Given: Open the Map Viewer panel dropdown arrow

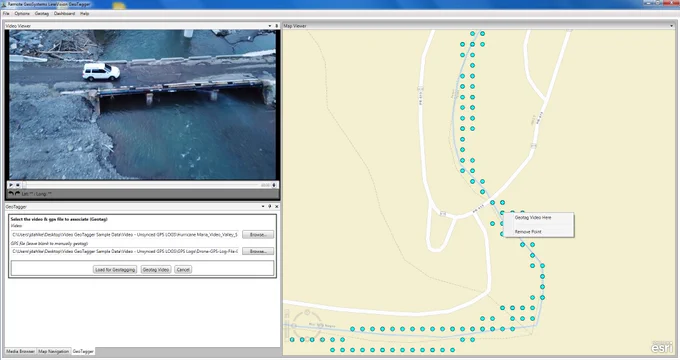Looking at the screenshot, I should coord(672,26).
